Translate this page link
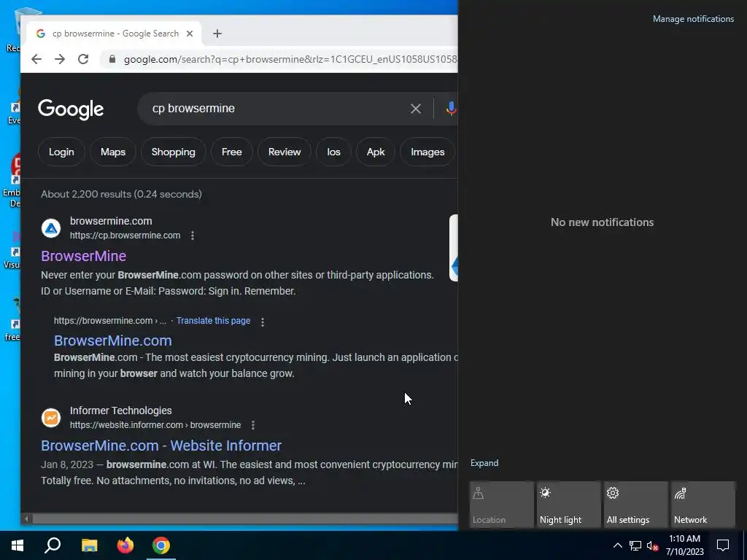This screenshot has height=560, width=747. click(x=213, y=321)
